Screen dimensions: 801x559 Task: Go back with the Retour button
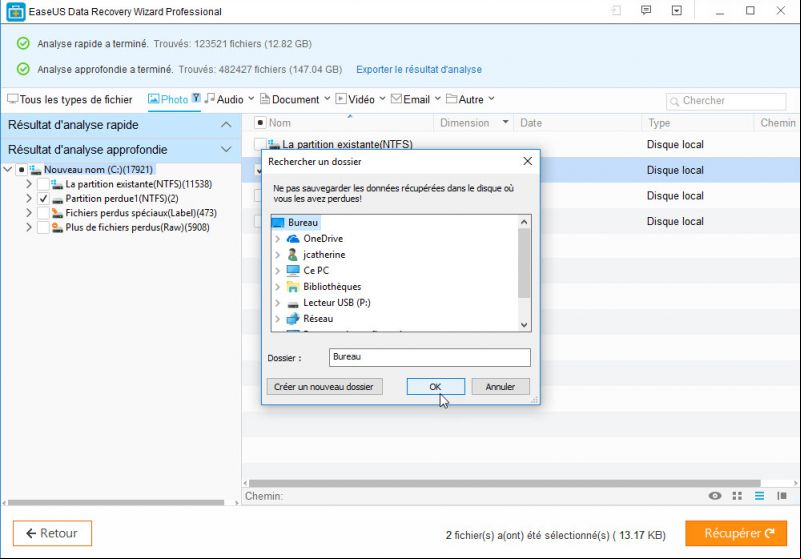(52, 533)
